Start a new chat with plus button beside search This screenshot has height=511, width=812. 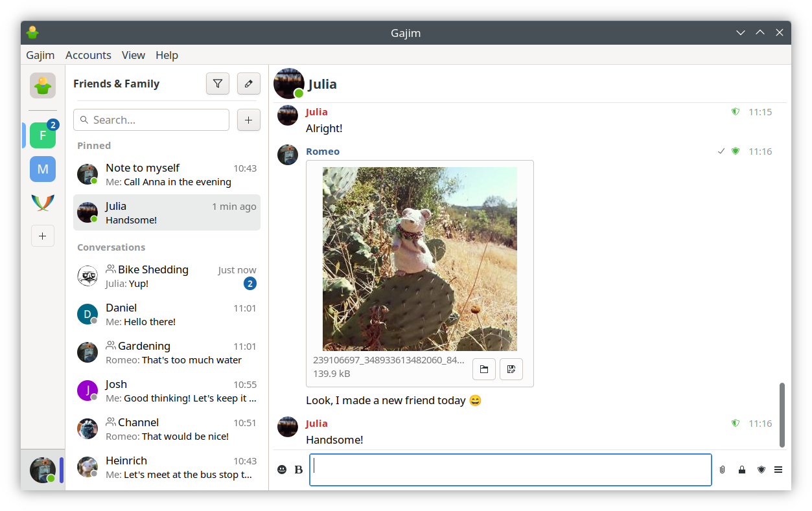tap(249, 120)
